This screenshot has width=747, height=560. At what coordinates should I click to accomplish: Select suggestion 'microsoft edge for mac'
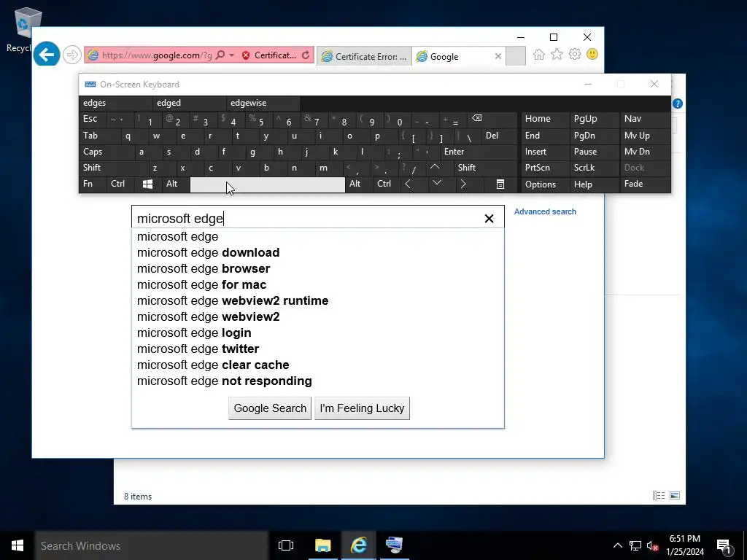click(x=318, y=285)
